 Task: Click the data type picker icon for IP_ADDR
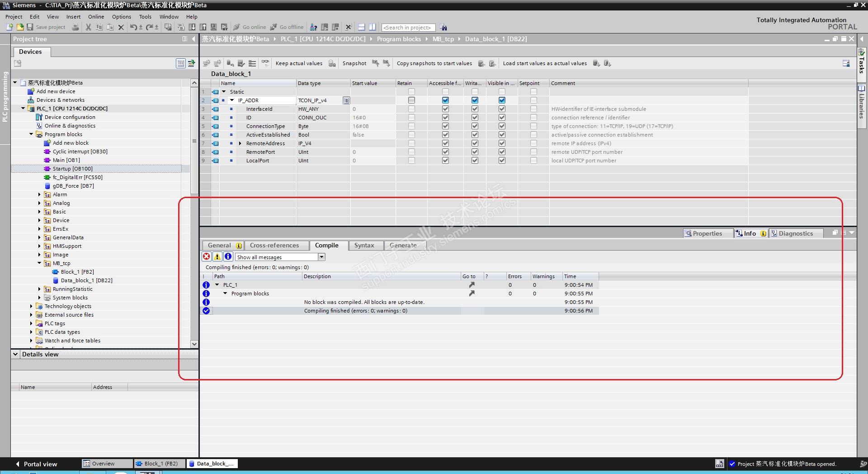click(x=346, y=100)
